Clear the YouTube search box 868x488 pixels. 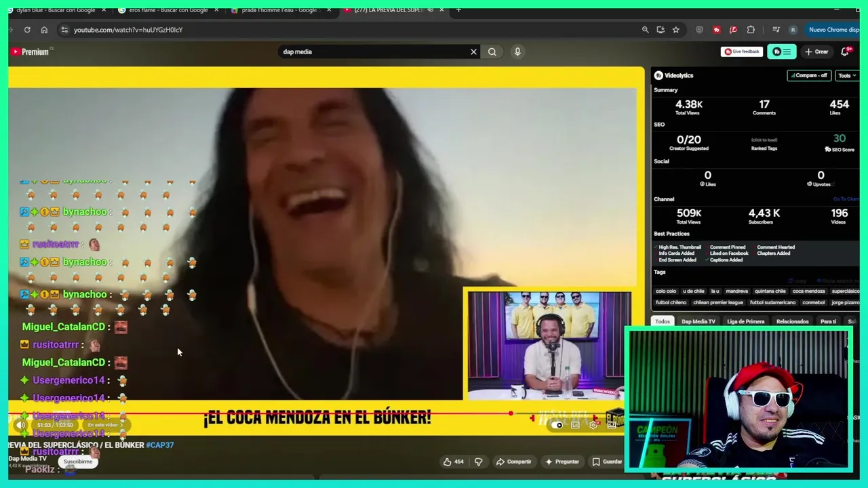pos(473,52)
